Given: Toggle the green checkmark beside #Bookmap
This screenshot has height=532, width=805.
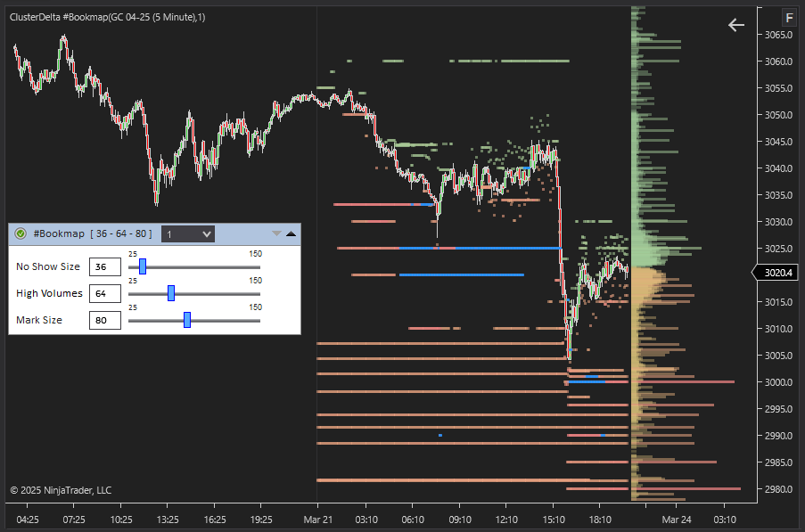Looking at the screenshot, I should coord(21,234).
